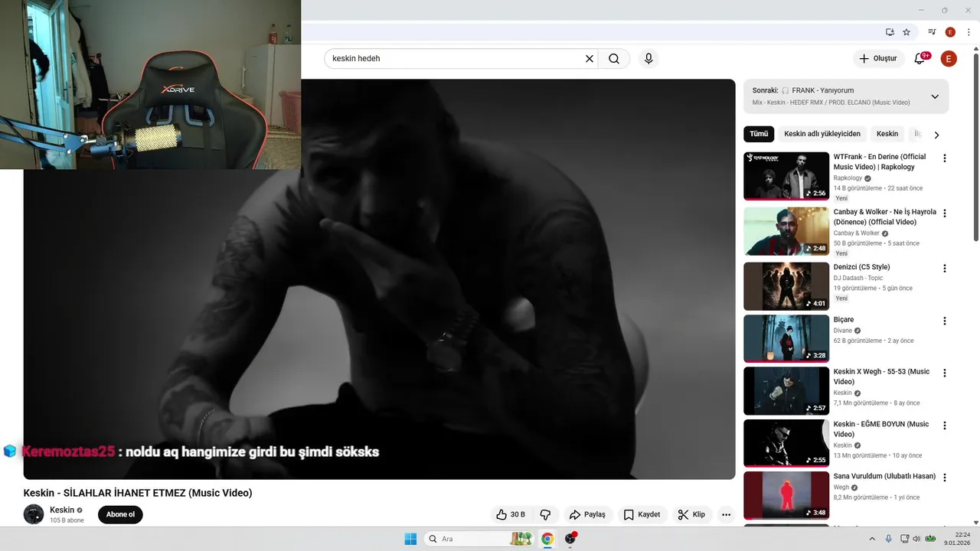Open Chrome from the taskbar
Image resolution: width=980 pixels, height=551 pixels.
pos(547,539)
